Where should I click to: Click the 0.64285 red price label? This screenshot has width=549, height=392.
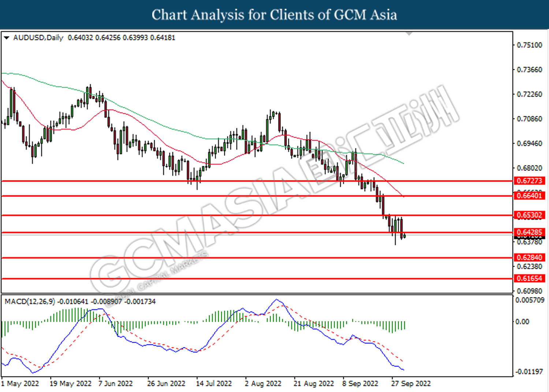[530, 232]
